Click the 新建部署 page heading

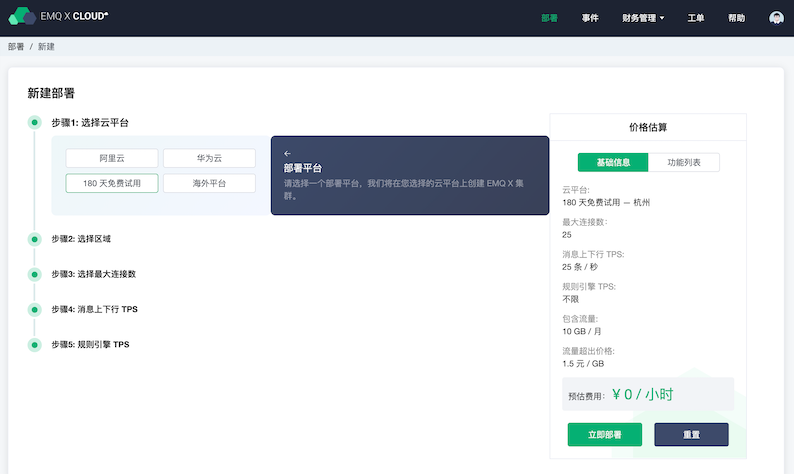51,93
